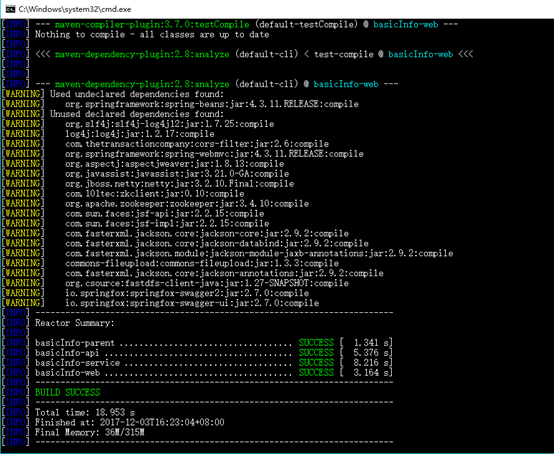
Task: Click the Used undeclared dependencies warning
Action: pyautogui.click(x=137, y=94)
